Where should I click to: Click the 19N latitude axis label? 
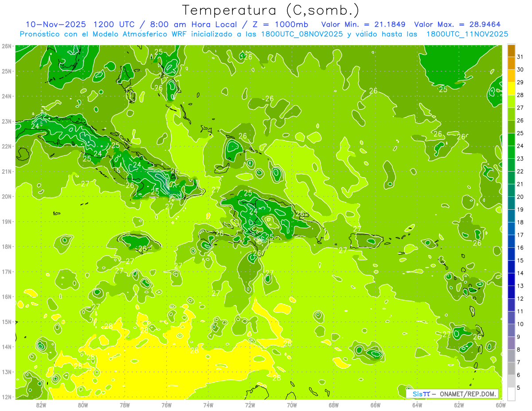pos(6,221)
